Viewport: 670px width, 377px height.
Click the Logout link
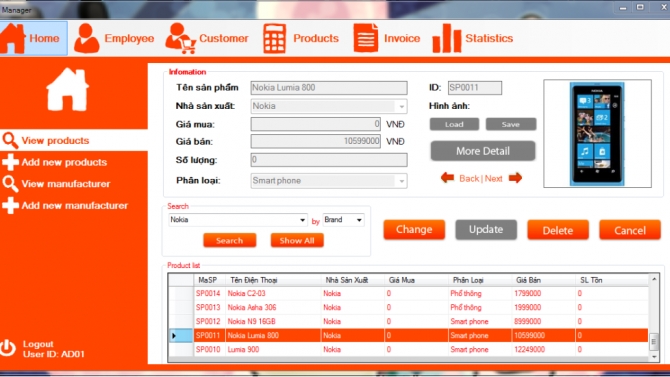(38, 344)
